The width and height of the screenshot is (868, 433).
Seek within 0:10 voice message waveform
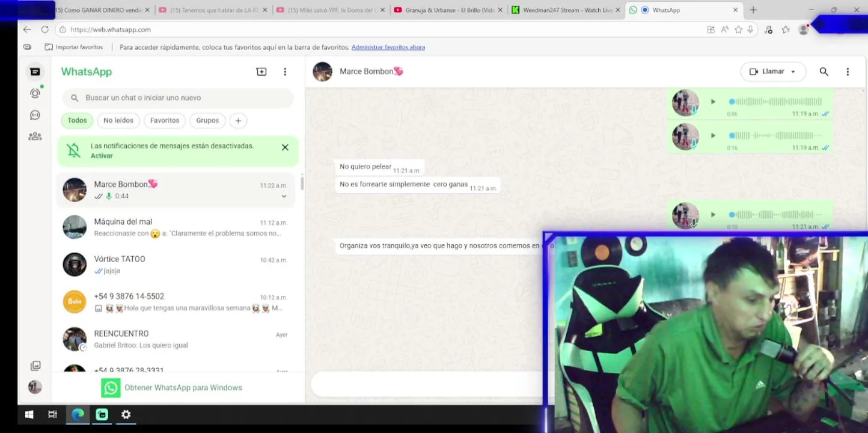776,215
